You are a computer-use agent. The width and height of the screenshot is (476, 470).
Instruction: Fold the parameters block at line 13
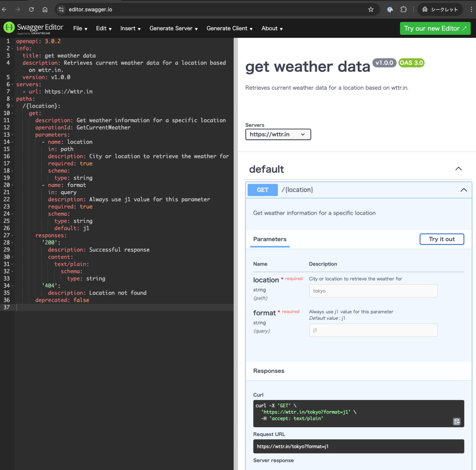12,135
